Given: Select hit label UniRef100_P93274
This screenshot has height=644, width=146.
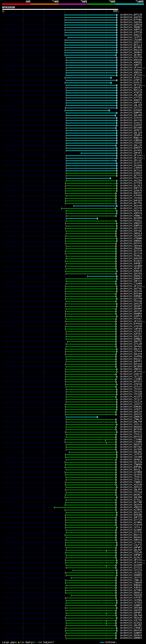Looking at the screenshot, I should click(131, 178).
